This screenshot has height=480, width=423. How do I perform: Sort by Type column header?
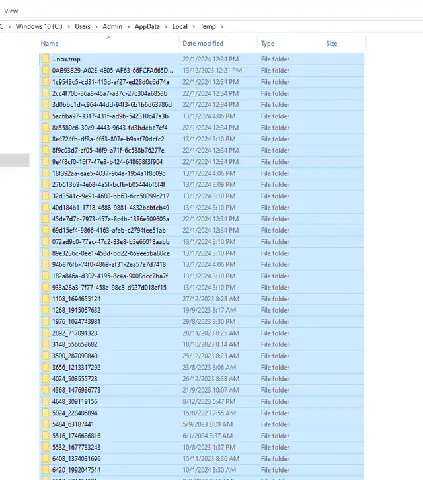point(267,43)
